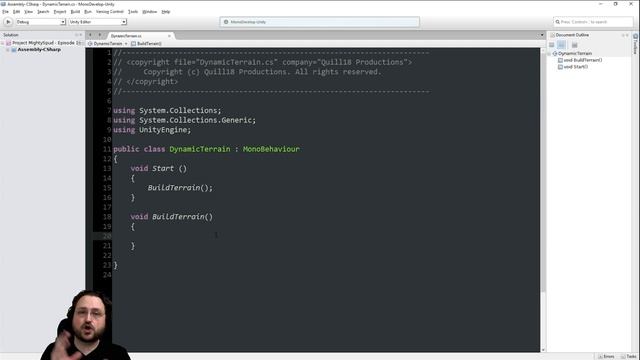
Task: Open the BuildTerrain member breadcrumb
Action: pyautogui.click(x=146, y=43)
